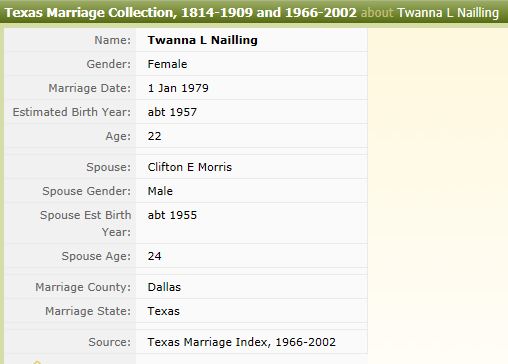The image size is (508, 364).
Task: Click the age value 22
Action: (x=155, y=136)
